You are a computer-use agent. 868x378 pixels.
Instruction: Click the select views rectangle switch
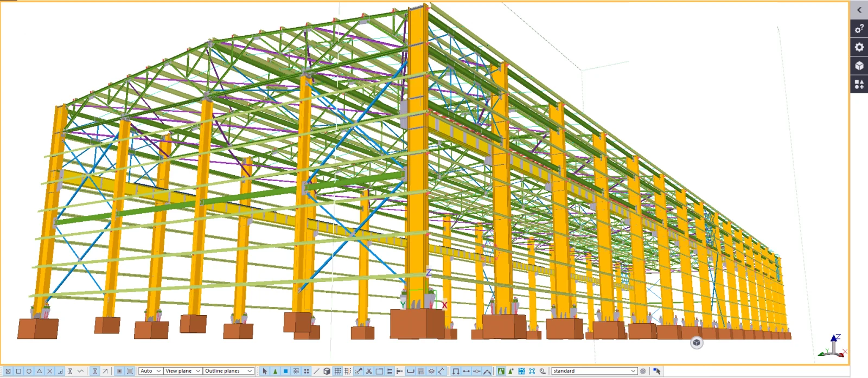coord(379,371)
